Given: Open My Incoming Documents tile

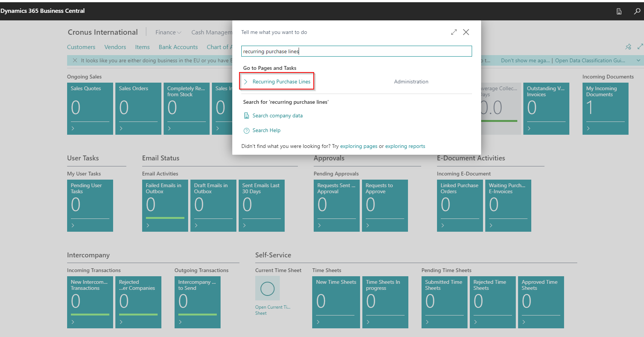Looking at the screenshot, I should (606, 109).
